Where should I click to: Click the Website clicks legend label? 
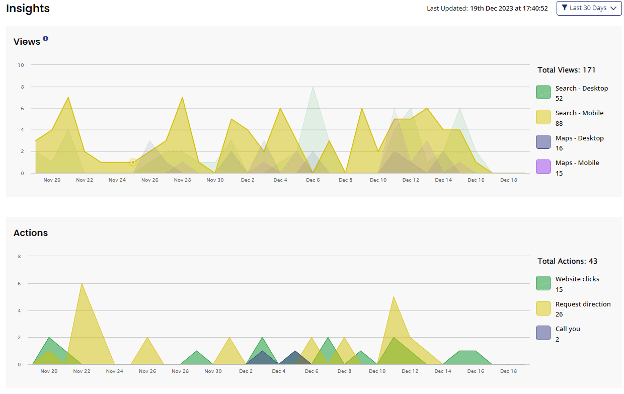tap(577, 279)
